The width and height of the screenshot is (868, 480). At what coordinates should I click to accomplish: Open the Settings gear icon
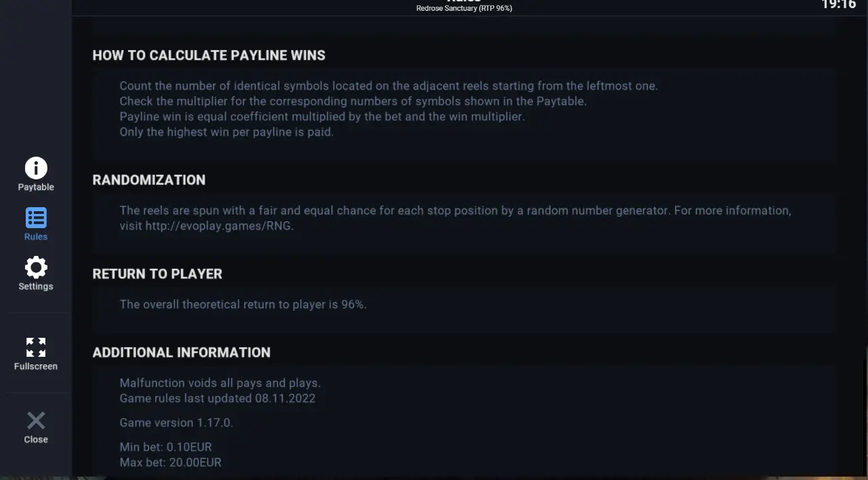[36, 267]
